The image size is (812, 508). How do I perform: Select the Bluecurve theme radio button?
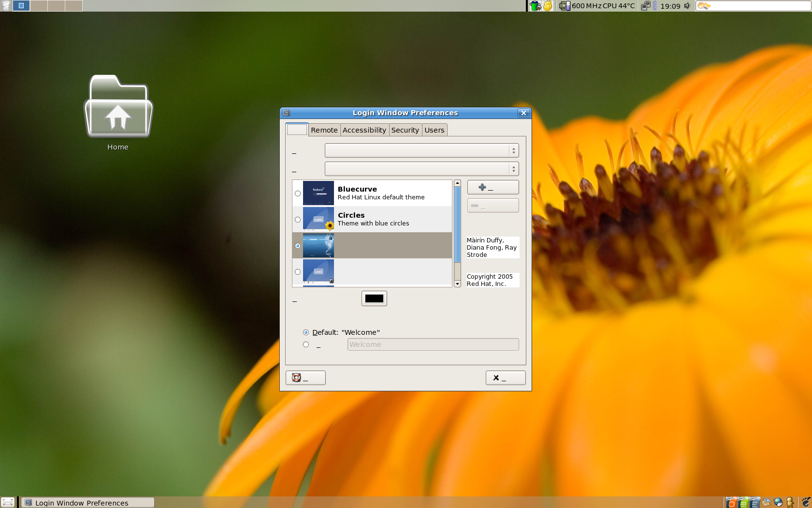298,194
